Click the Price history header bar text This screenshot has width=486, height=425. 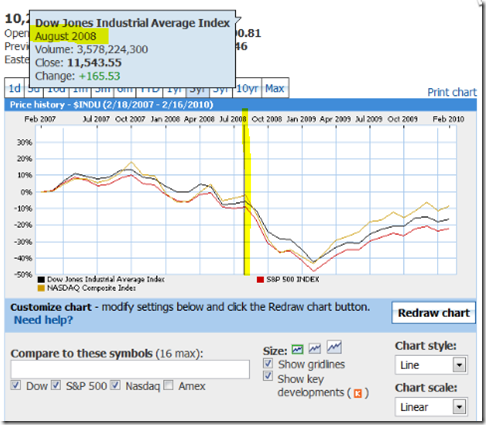click(111, 105)
